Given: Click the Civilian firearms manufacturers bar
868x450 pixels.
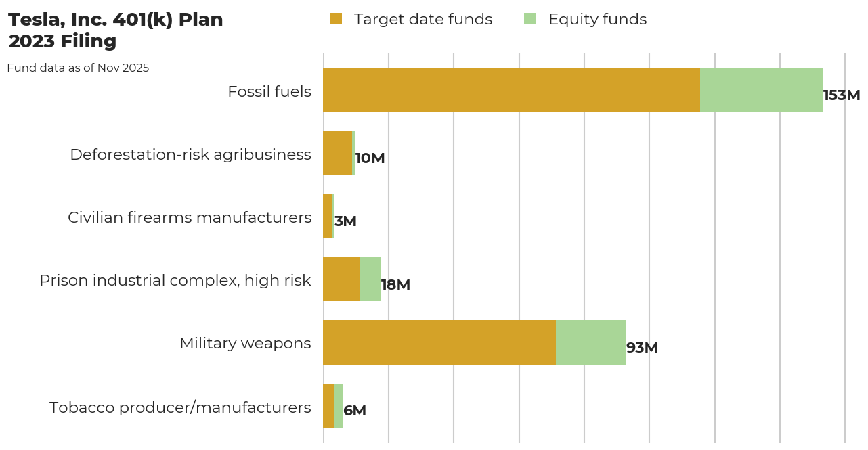Looking at the screenshot, I should click(328, 217).
